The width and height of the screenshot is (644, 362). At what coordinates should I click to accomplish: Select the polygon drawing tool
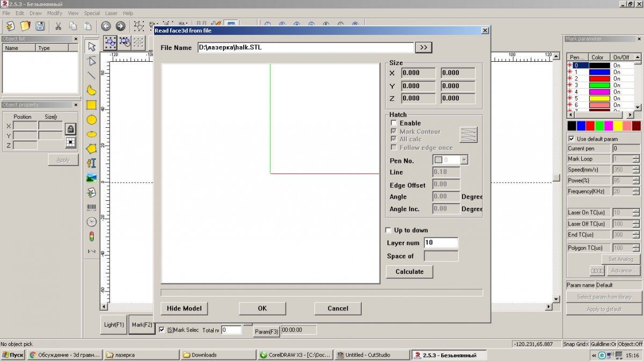(x=92, y=149)
